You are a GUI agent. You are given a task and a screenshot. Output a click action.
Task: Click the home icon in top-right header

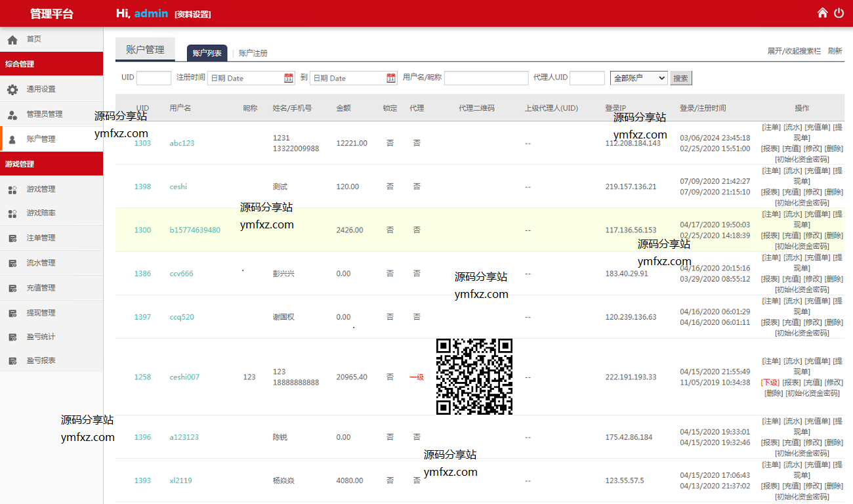coord(822,13)
